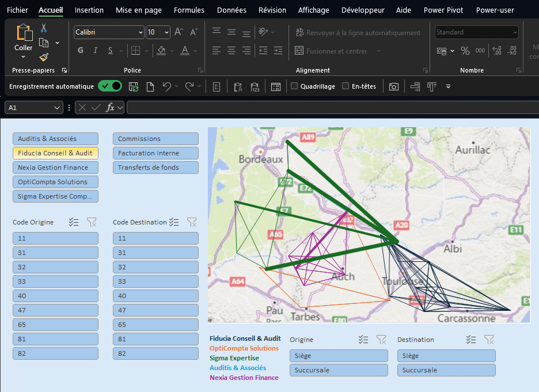Click the fill color paint bucket
The image size is (539, 392).
coord(161,51)
